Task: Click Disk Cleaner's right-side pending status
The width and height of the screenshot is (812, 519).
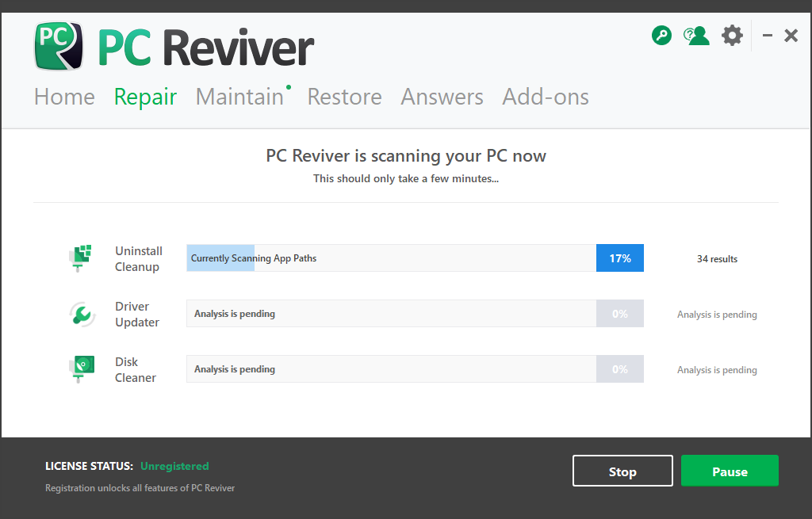Action: [717, 370]
